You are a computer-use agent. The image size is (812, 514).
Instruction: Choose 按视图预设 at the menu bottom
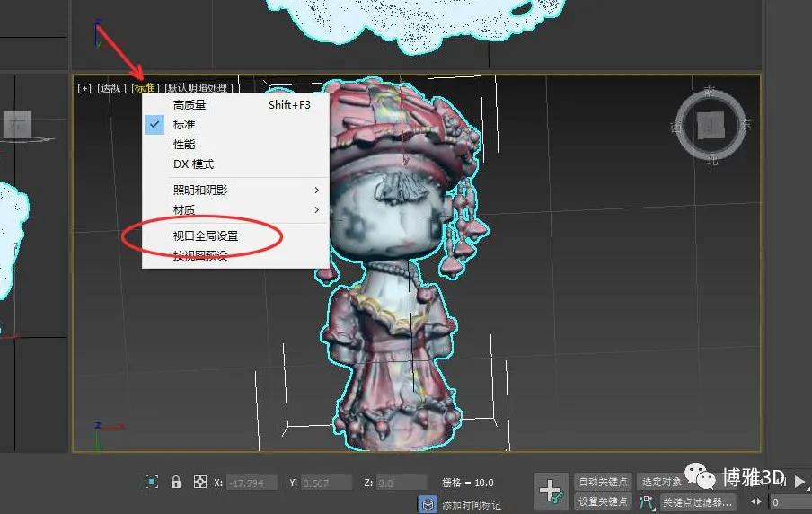tap(235, 255)
